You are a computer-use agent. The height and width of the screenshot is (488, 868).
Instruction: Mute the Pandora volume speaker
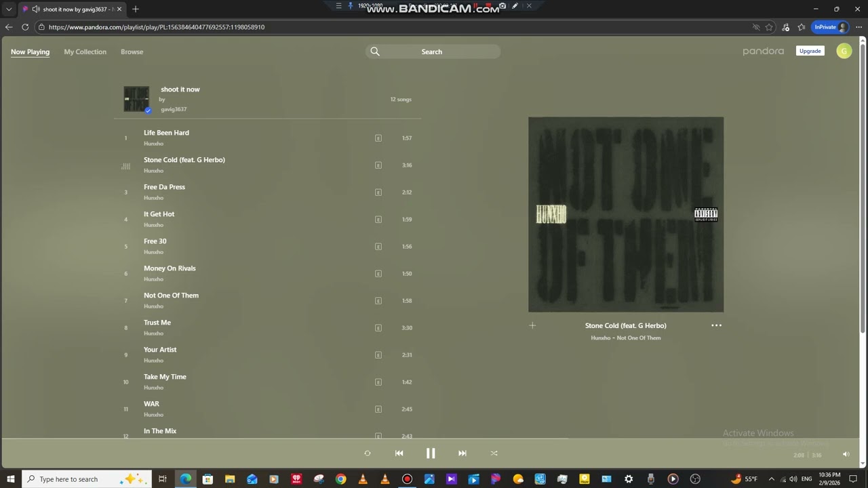(846, 455)
